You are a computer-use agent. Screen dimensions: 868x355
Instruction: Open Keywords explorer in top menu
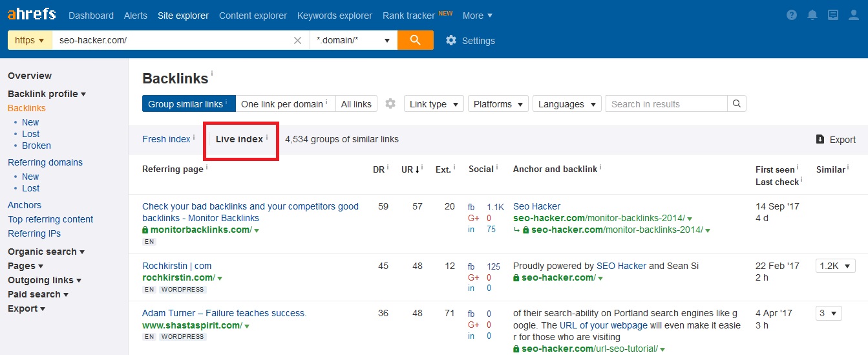pyautogui.click(x=335, y=16)
